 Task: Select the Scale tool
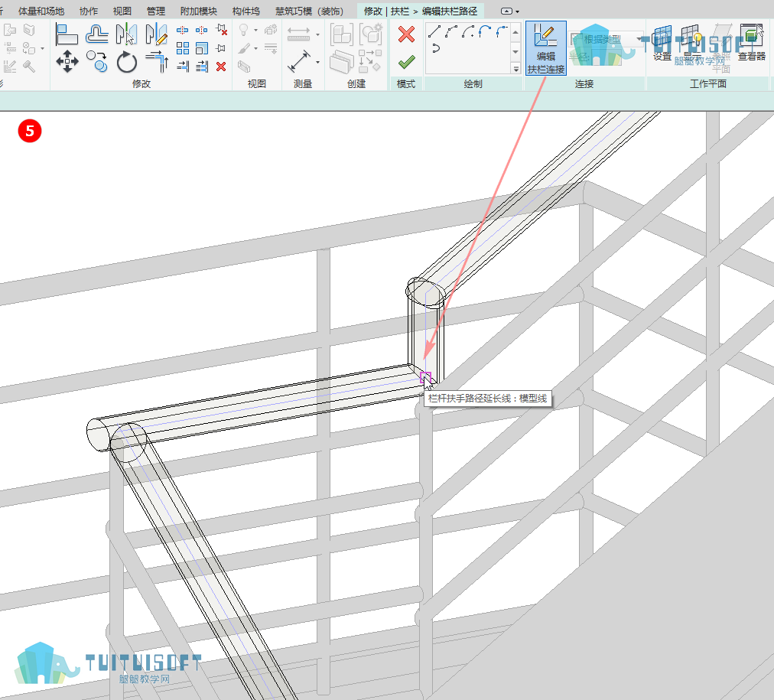pyautogui.click(x=202, y=48)
